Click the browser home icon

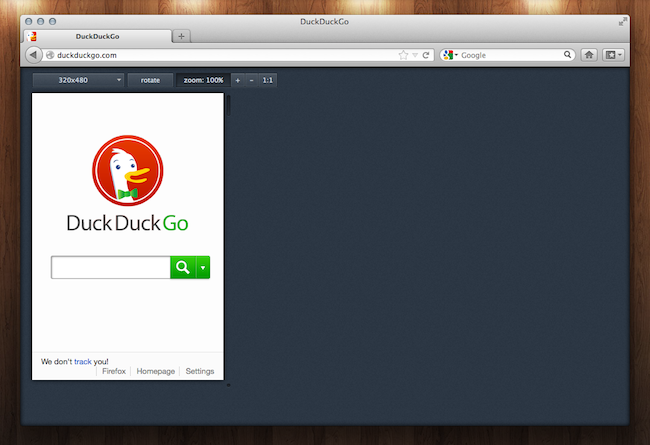tap(590, 55)
